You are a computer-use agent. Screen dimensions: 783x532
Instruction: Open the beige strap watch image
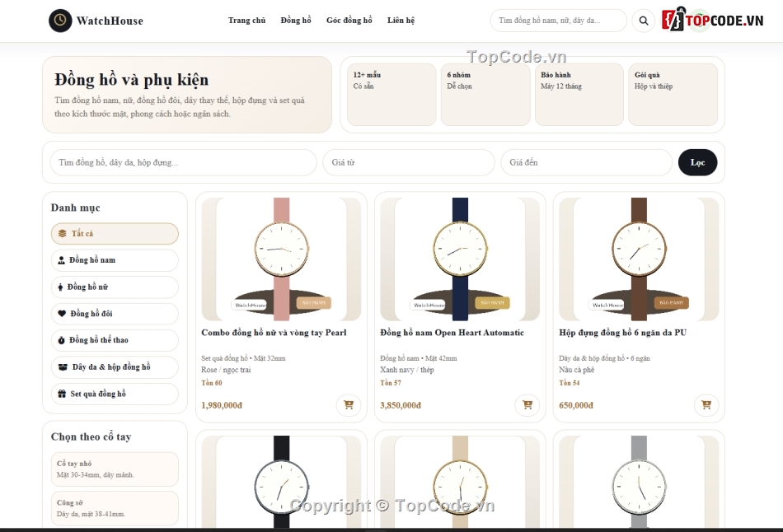point(460,482)
